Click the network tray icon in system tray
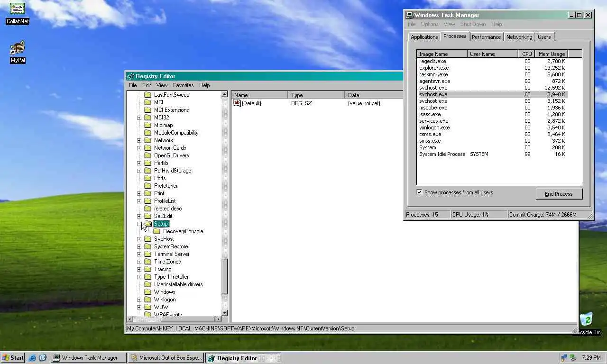Viewport: 607px width, 364px height. coord(564,358)
